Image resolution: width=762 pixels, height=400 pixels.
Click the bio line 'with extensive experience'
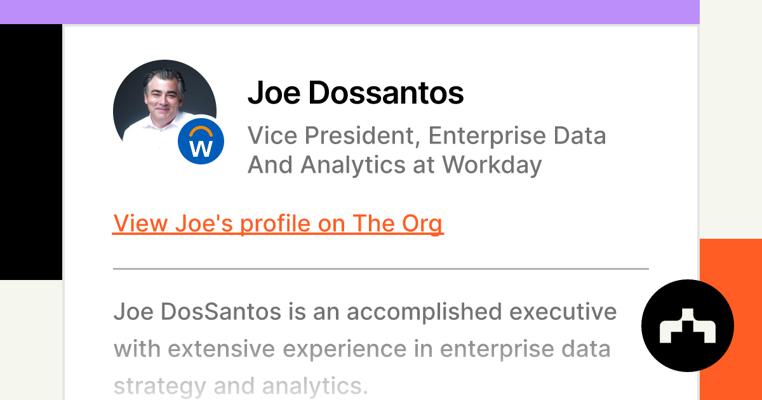362,349
